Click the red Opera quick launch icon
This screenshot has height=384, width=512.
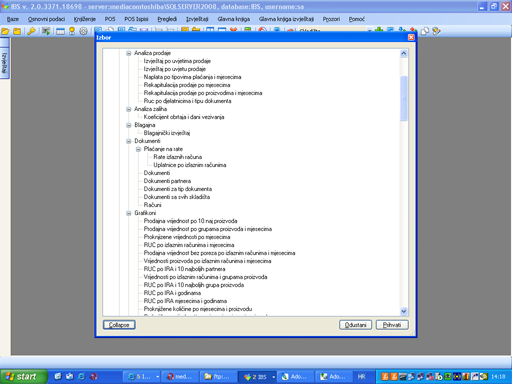click(x=94, y=377)
